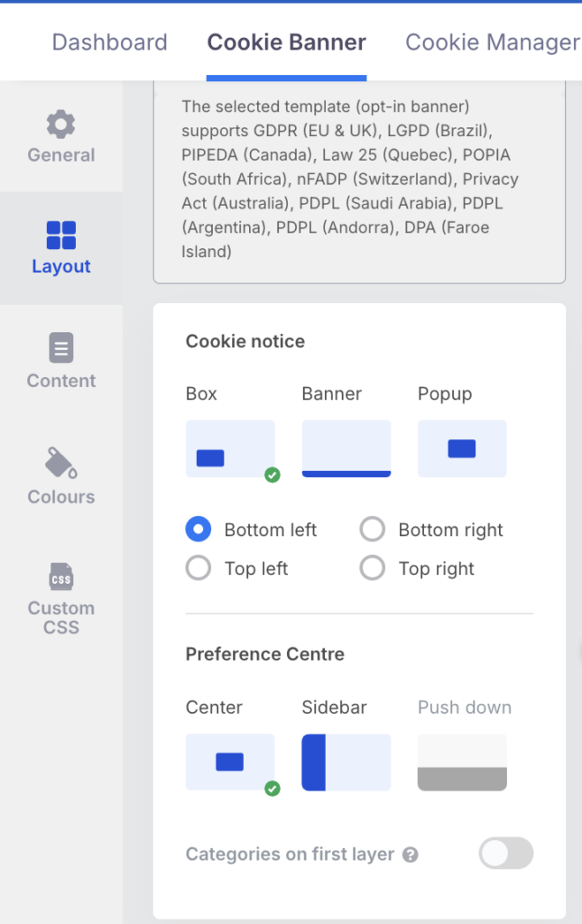Select the Bottom left radio button

coord(199,530)
